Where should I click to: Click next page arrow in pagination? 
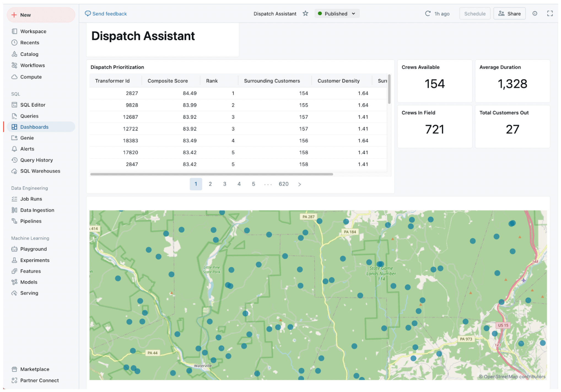coord(300,184)
